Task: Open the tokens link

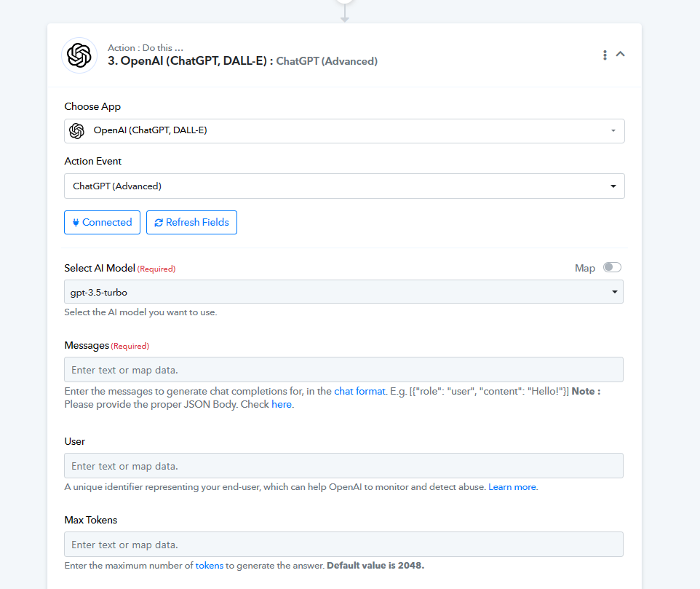Action: point(210,565)
